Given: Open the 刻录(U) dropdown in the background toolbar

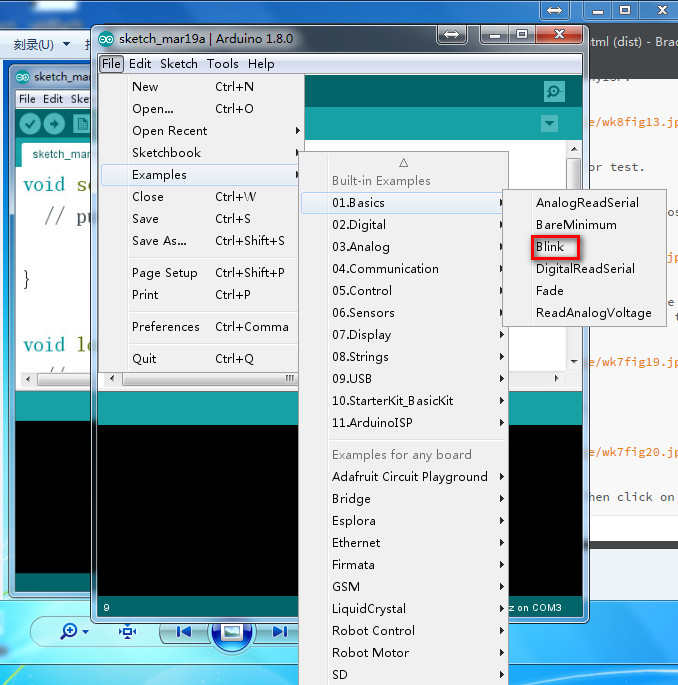Looking at the screenshot, I should tap(42, 45).
